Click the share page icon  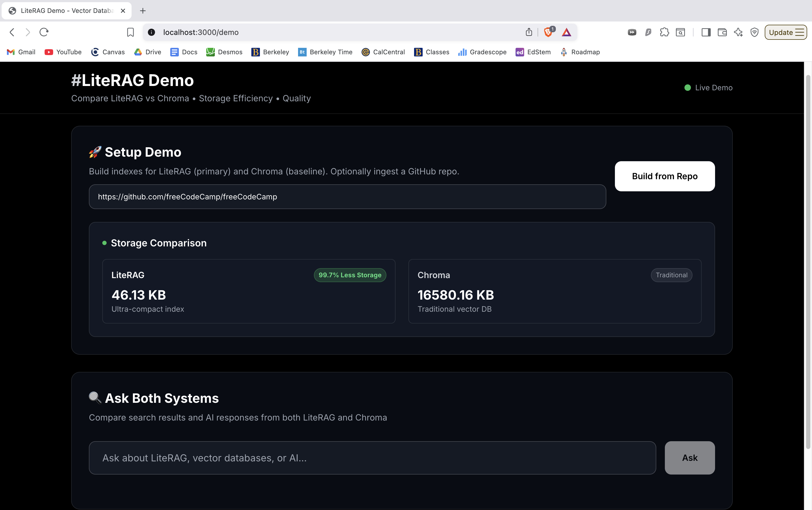tap(529, 32)
